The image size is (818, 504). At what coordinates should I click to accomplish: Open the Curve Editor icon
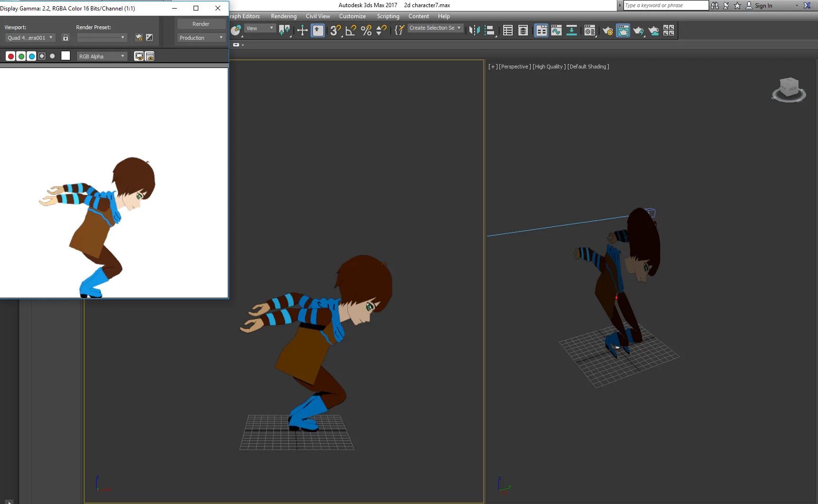556,31
